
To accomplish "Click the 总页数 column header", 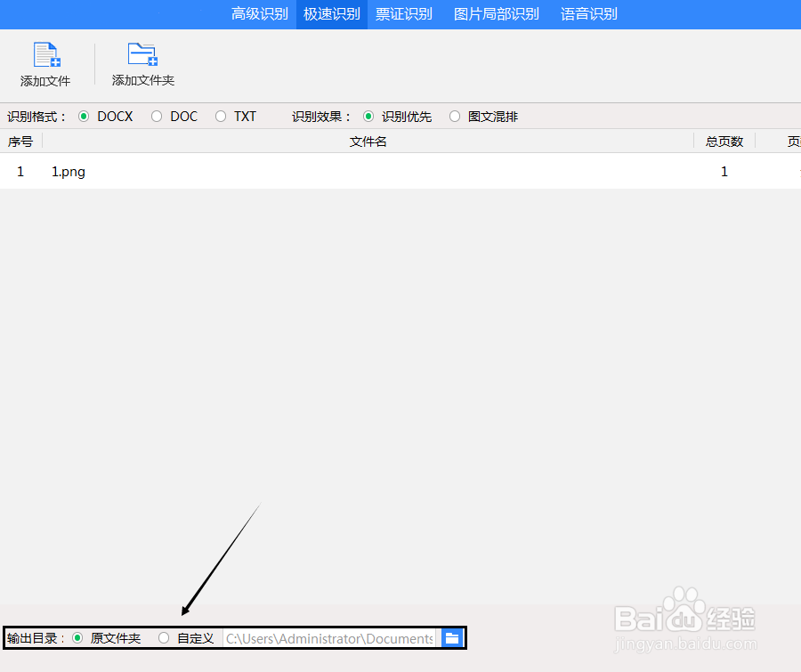I will [724, 141].
